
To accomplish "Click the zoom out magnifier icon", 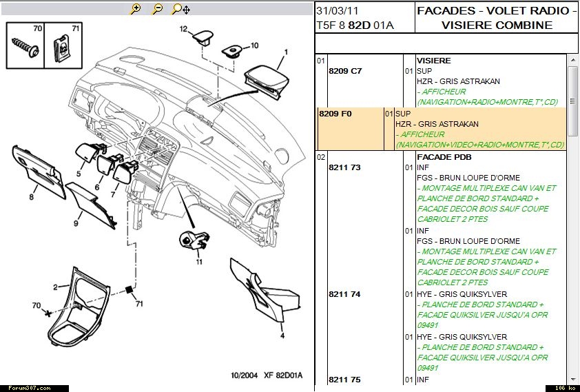I will click(x=157, y=9).
